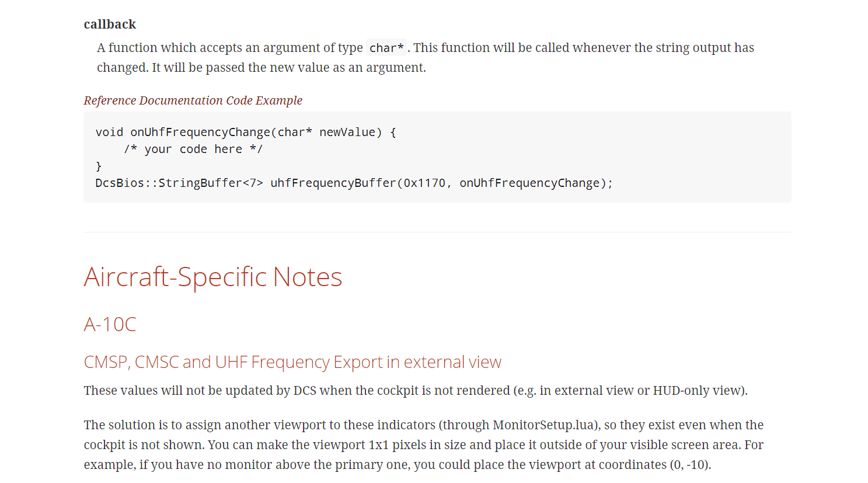The image size is (868, 483).
Task: Click the horizontal divider above Aircraft-Specific Notes
Action: coord(437,232)
